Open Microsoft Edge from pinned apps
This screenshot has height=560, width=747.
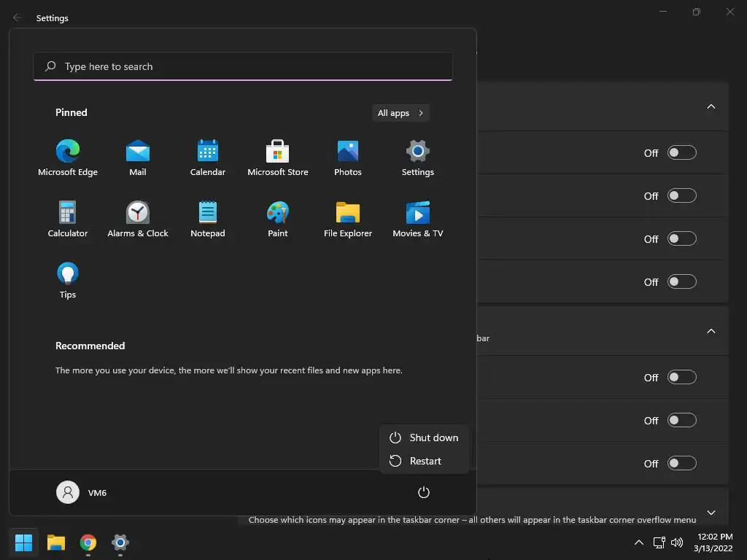[x=68, y=158]
